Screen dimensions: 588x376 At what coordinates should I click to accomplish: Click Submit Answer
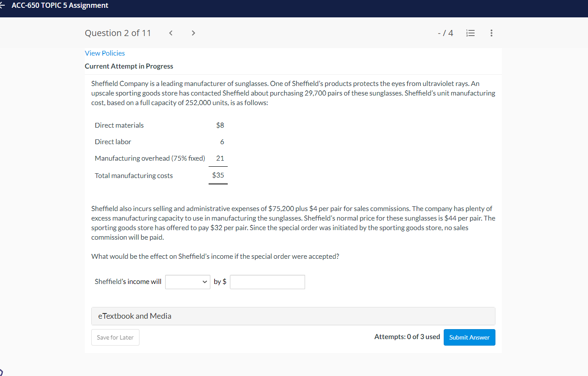[469, 337]
